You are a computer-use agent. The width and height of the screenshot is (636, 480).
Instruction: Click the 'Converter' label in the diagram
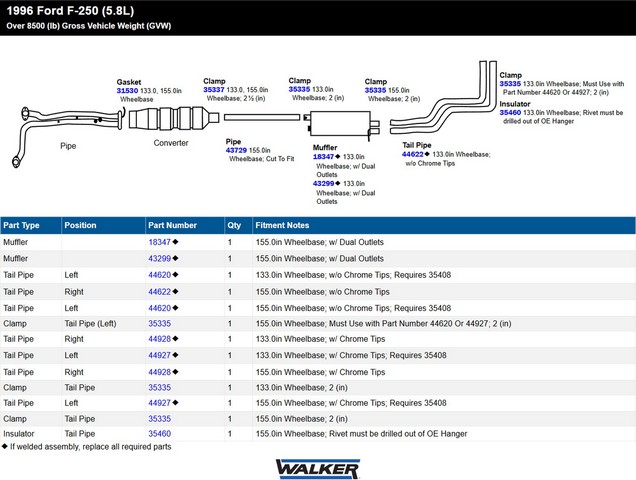click(171, 143)
